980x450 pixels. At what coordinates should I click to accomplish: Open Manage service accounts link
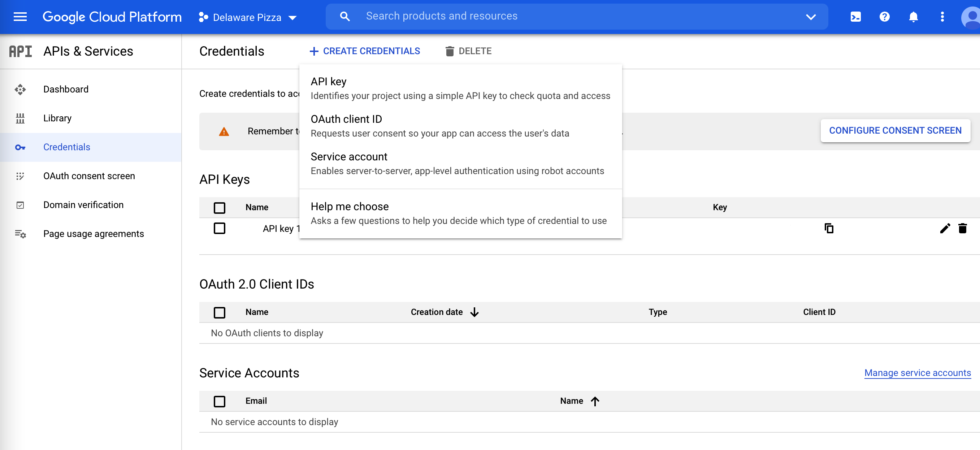[917, 373]
